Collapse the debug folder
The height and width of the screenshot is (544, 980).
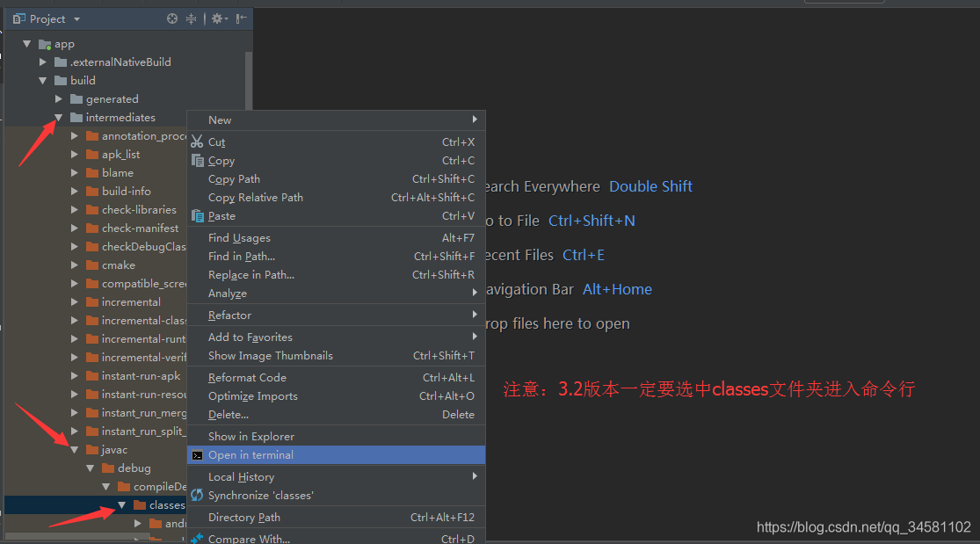91,468
